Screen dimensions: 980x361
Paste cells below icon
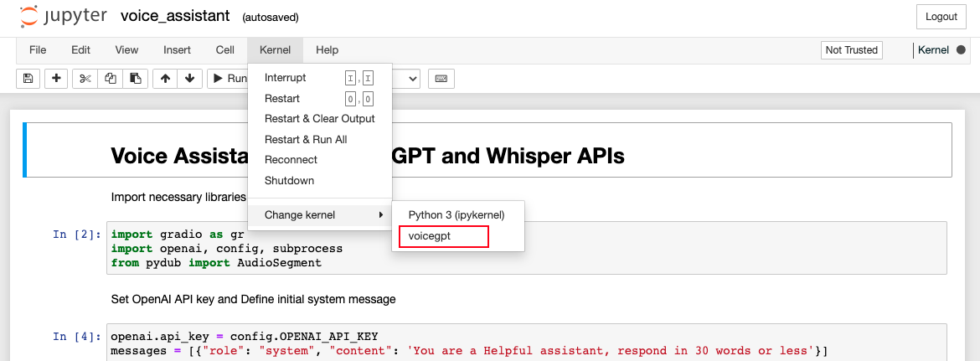click(x=135, y=78)
